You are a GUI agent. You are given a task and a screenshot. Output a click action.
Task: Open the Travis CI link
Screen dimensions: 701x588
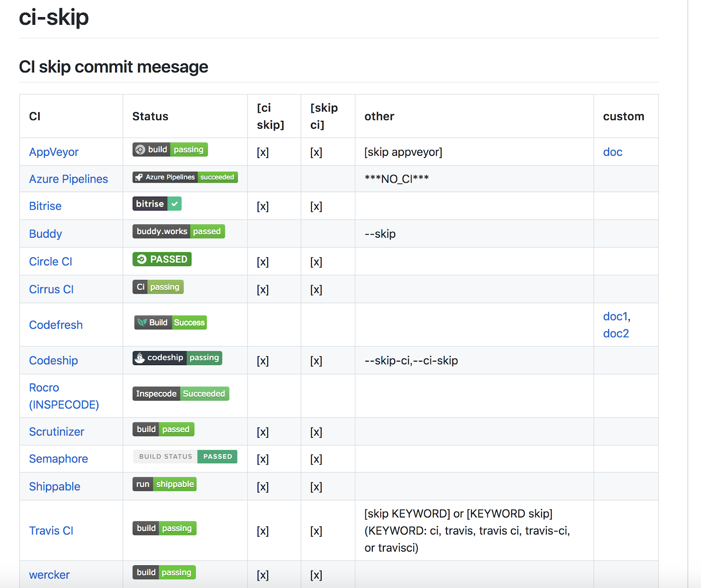[x=51, y=531]
